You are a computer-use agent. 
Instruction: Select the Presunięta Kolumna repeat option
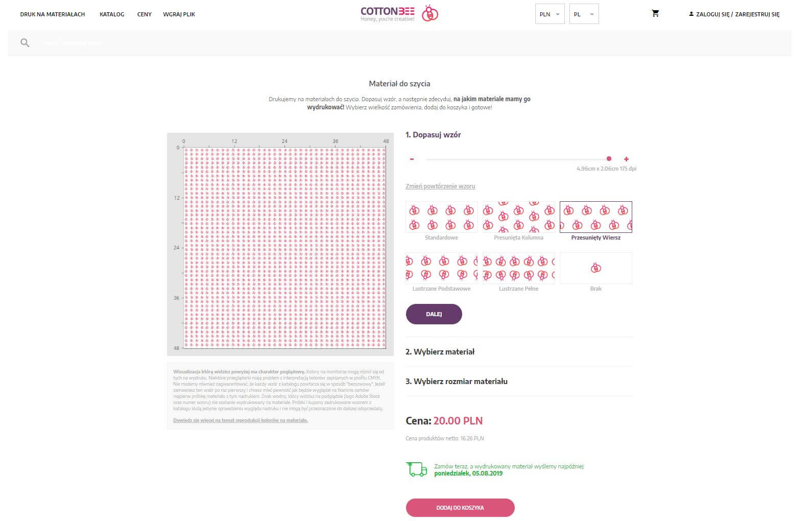(x=518, y=217)
